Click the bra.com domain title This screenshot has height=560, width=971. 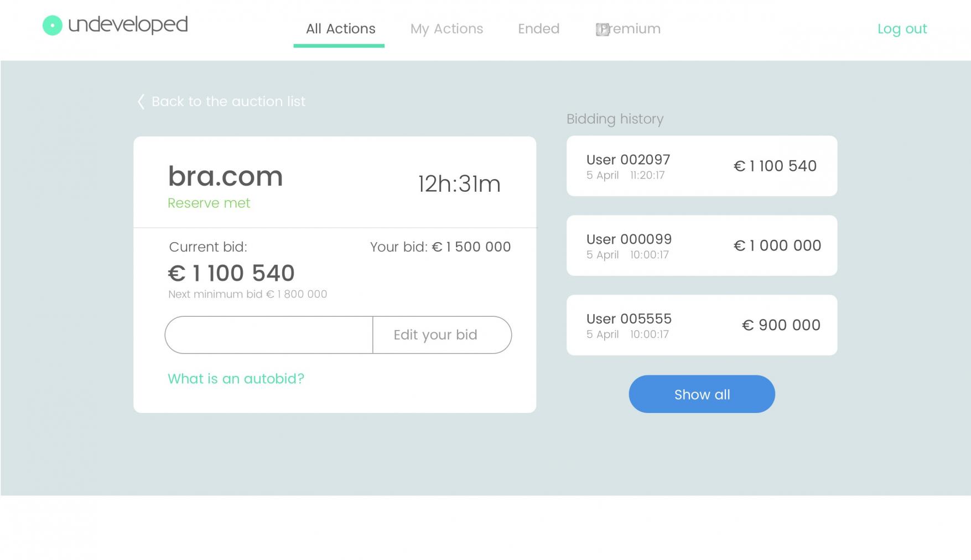tap(225, 176)
